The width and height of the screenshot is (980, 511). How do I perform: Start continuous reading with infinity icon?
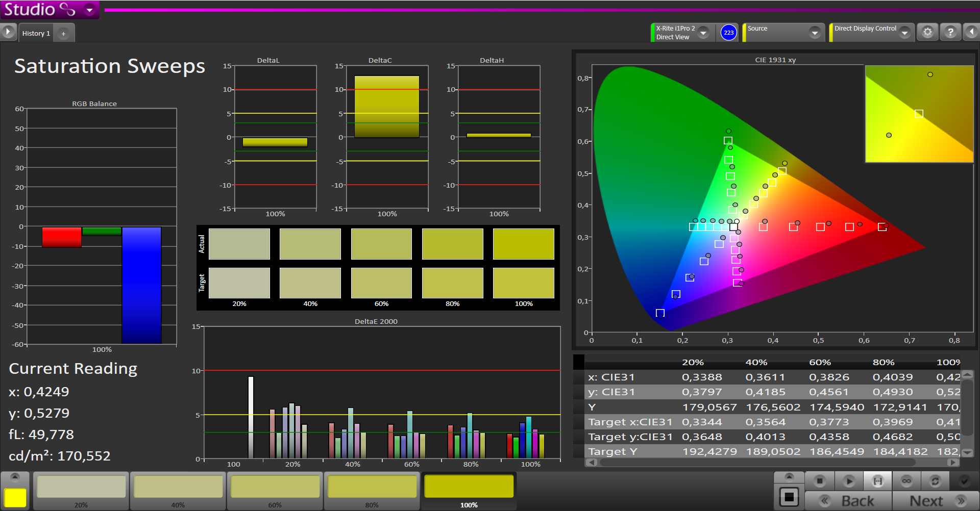pyautogui.click(x=906, y=481)
